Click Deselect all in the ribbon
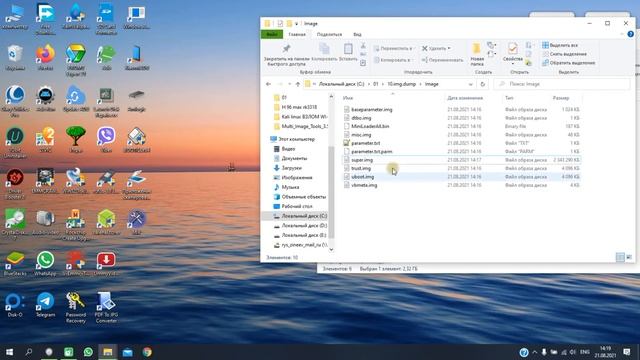The width and height of the screenshot is (640, 360). coord(564,54)
